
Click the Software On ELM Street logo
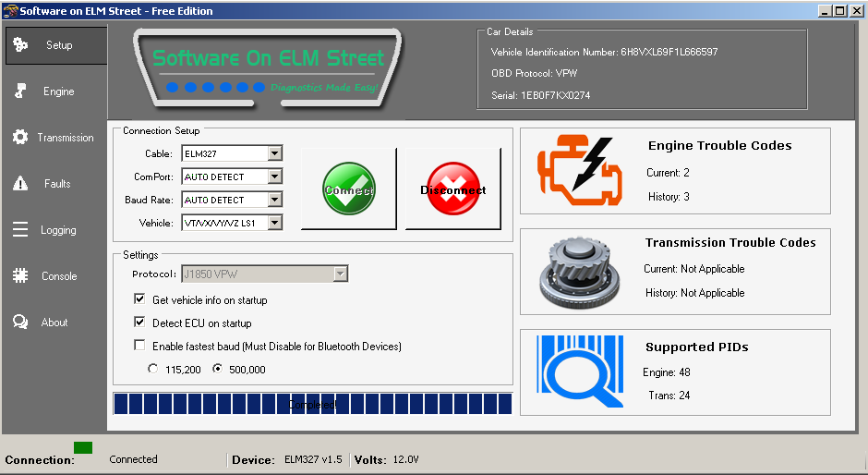[x=268, y=68]
